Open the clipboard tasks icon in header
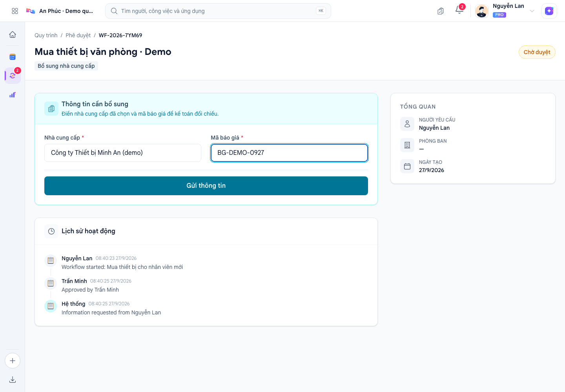Image resolution: width=565 pixels, height=392 pixels. (441, 11)
